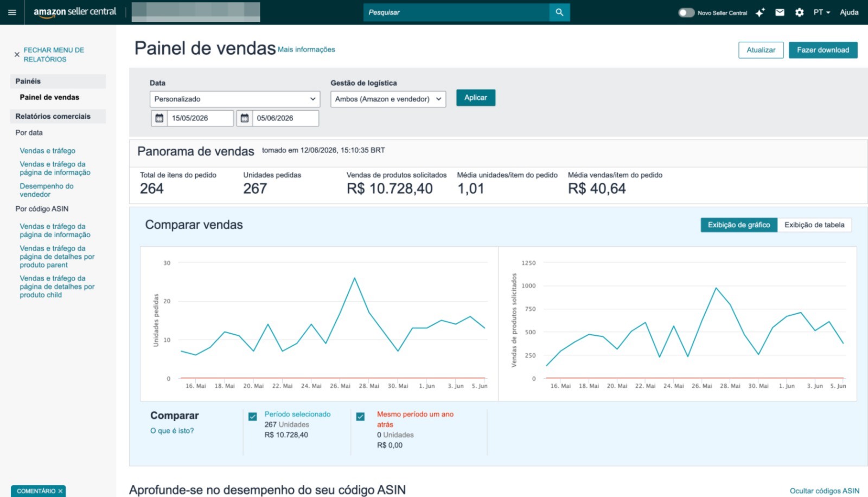Click the Aplicar button
The image size is (868, 497).
click(476, 98)
